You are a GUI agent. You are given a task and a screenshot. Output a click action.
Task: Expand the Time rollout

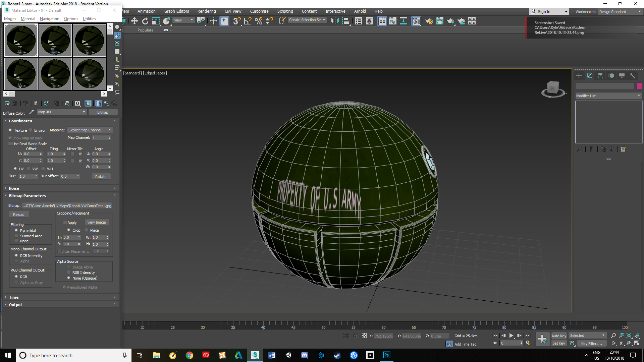coord(13,297)
